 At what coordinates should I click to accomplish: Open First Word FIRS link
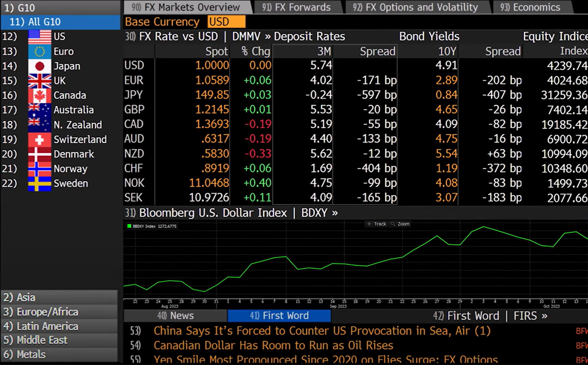[490, 316]
